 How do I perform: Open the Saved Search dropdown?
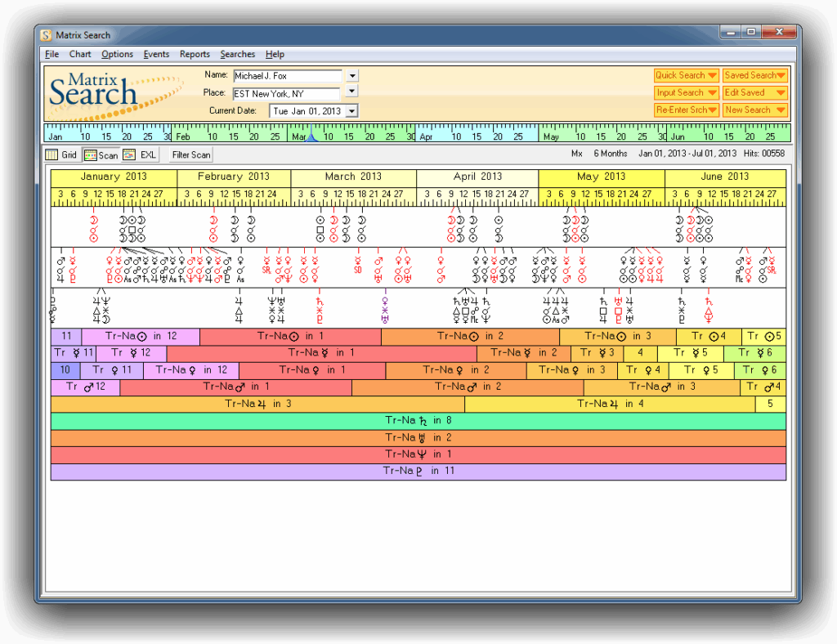point(754,74)
